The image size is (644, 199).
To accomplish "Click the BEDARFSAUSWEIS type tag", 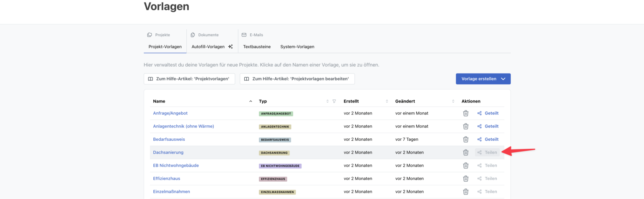I will 275,140.
